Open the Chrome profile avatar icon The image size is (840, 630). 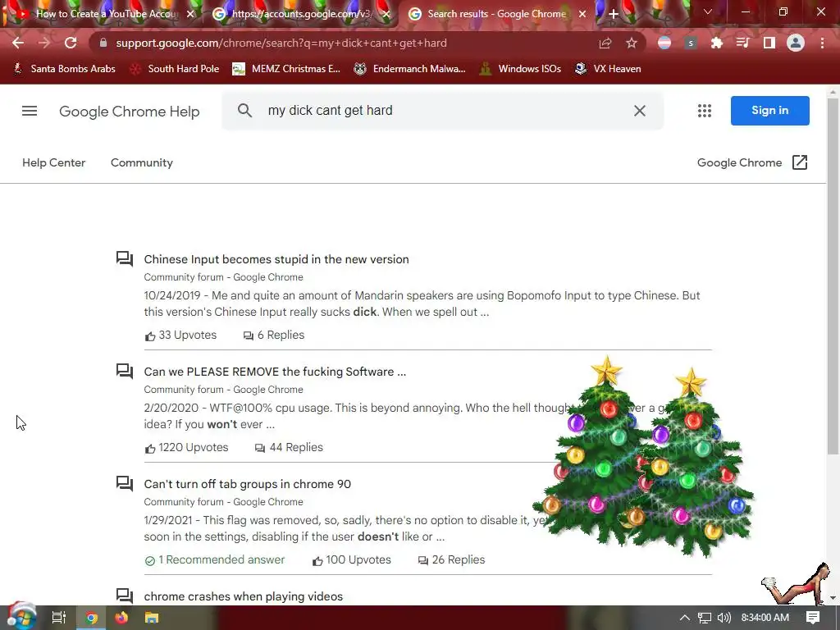click(x=796, y=43)
